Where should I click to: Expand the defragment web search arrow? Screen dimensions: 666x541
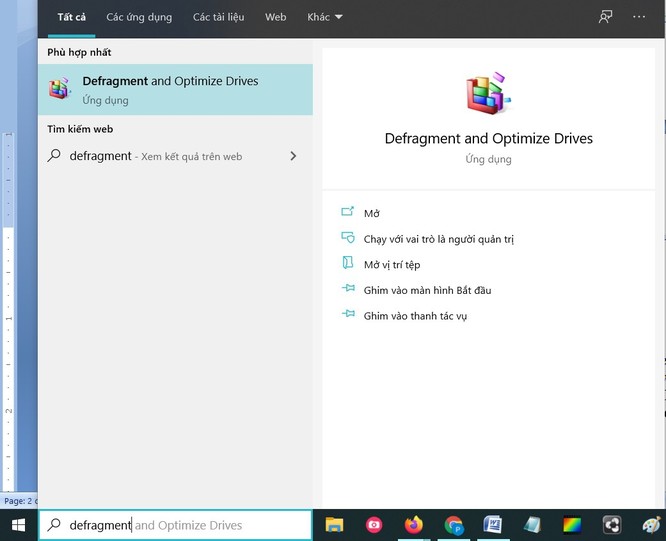(x=293, y=156)
